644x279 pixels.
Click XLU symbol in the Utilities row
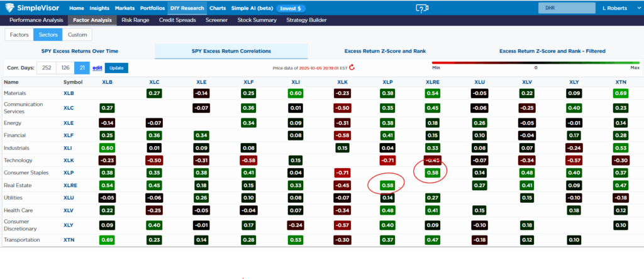coord(69,198)
